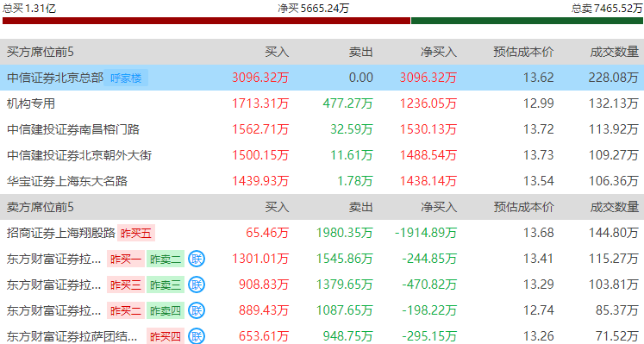
Task: Click the 1980.35万 sell value
Action: pos(344,233)
